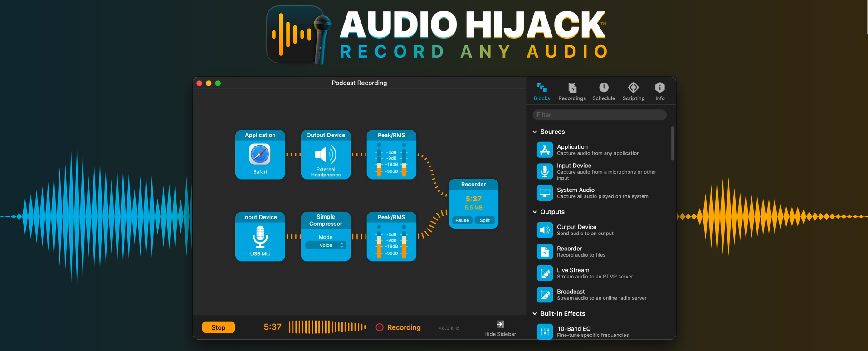Screen dimensions: 868x351
Task: Show the Info tab
Action: click(x=660, y=92)
